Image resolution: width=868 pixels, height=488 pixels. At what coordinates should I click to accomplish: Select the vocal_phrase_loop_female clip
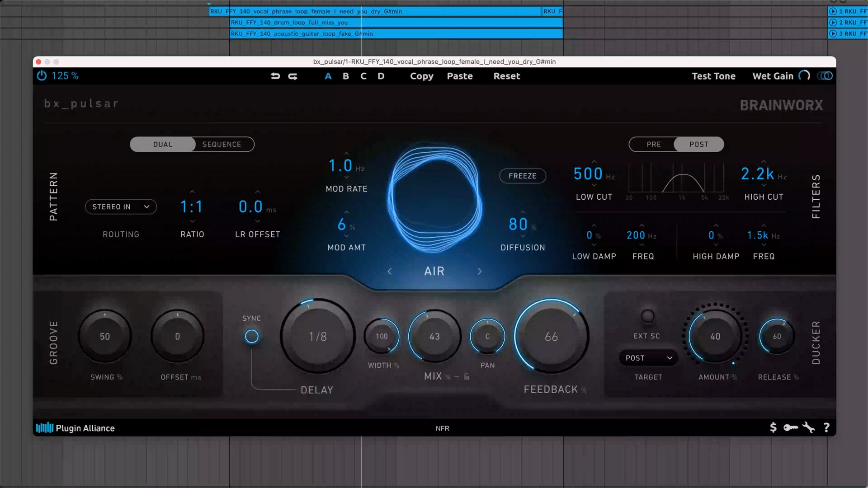pos(375,11)
